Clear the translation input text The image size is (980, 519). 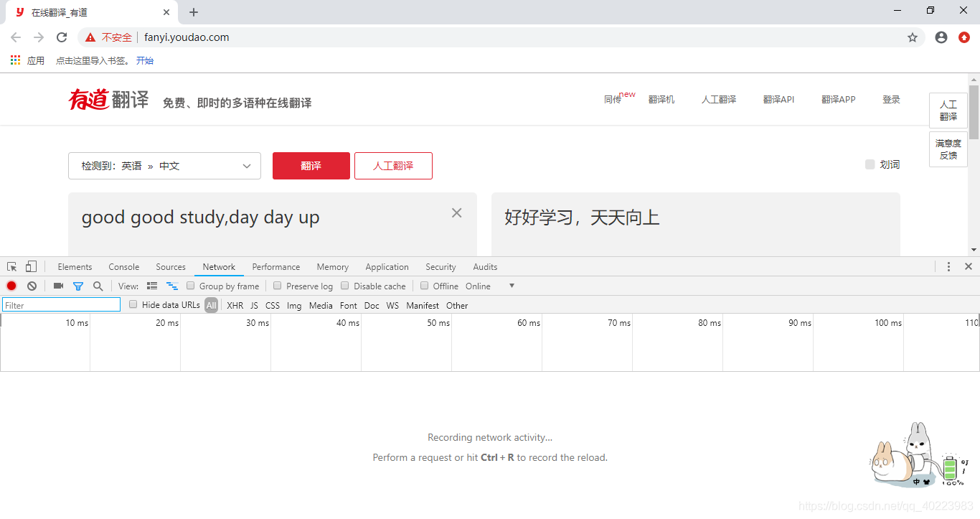(456, 212)
